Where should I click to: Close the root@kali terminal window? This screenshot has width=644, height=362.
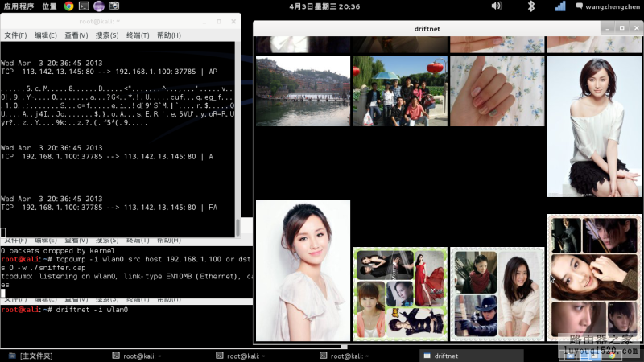click(x=233, y=22)
